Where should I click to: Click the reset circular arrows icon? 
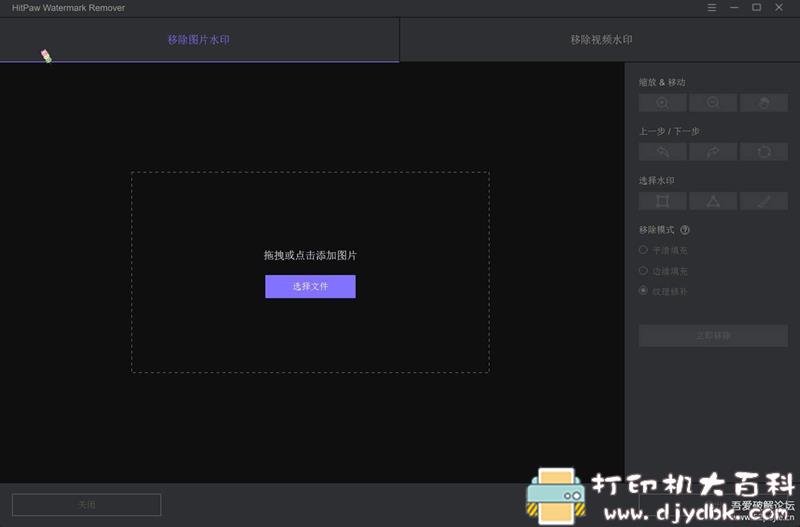coord(764,152)
